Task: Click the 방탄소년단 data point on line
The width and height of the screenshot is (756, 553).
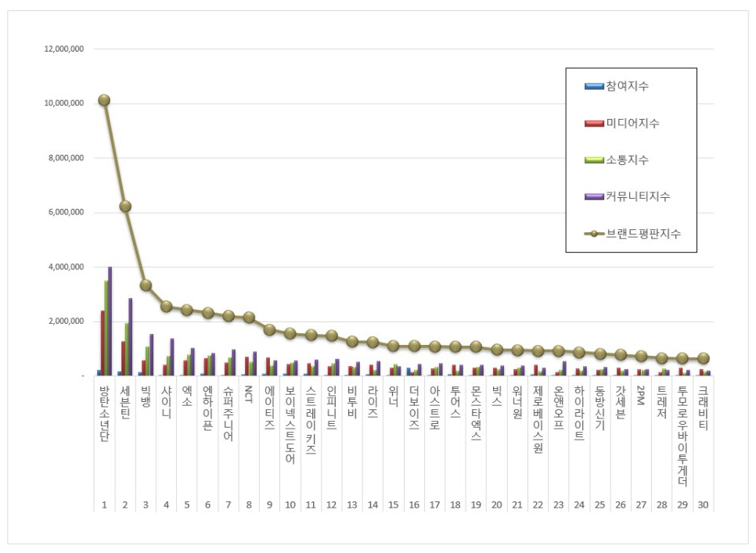Action: pyautogui.click(x=104, y=100)
